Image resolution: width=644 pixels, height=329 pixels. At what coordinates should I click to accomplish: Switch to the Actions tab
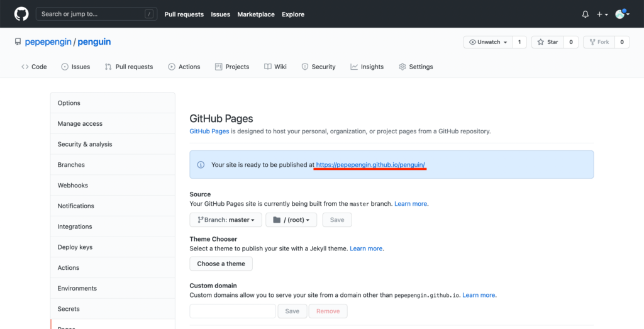pos(184,67)
